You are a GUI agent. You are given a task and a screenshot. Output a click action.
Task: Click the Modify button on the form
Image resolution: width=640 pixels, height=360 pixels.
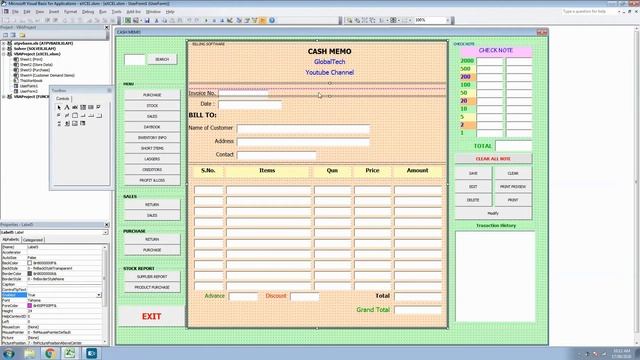[x=493, y=213]
